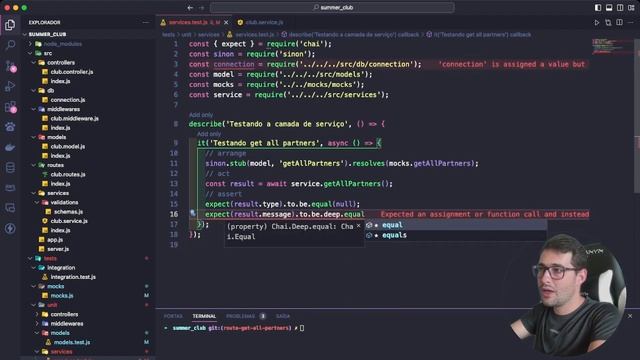Image resolution: width=640 pixels, height=360 pixels.
Task: Collapse the src folder
Action: pos(30,53)
